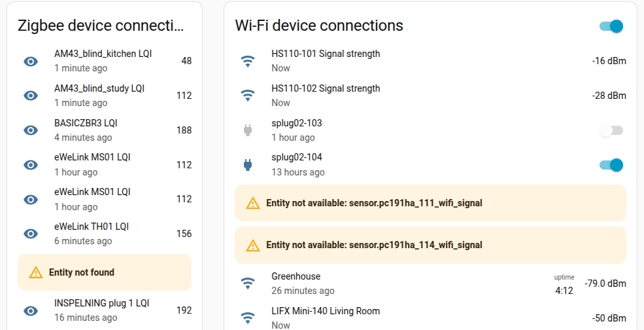This screenshot has height=330, width=644.
Task: Open INSPELNING plug 1 LQI details
Action: [x=102, y=304]
